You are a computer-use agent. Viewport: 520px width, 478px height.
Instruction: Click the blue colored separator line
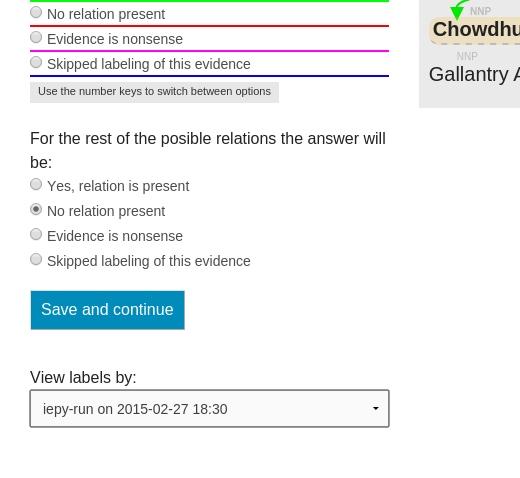[209, 76]
